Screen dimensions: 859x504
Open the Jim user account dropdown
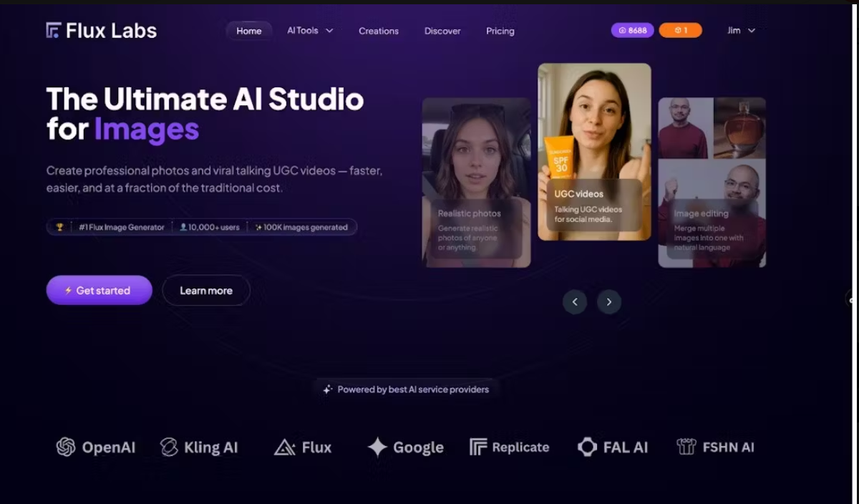[x=741, y=31]
